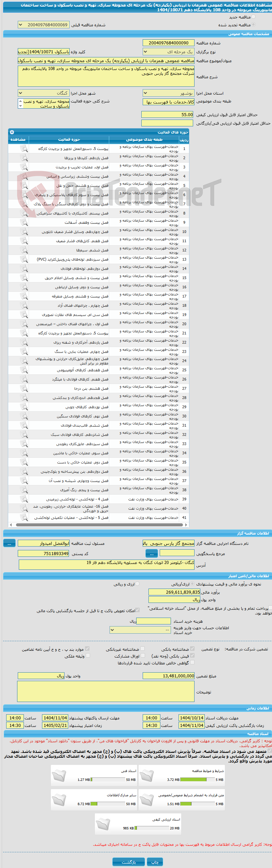Click view icon for row 10 تابلویی

coord(24,232)
